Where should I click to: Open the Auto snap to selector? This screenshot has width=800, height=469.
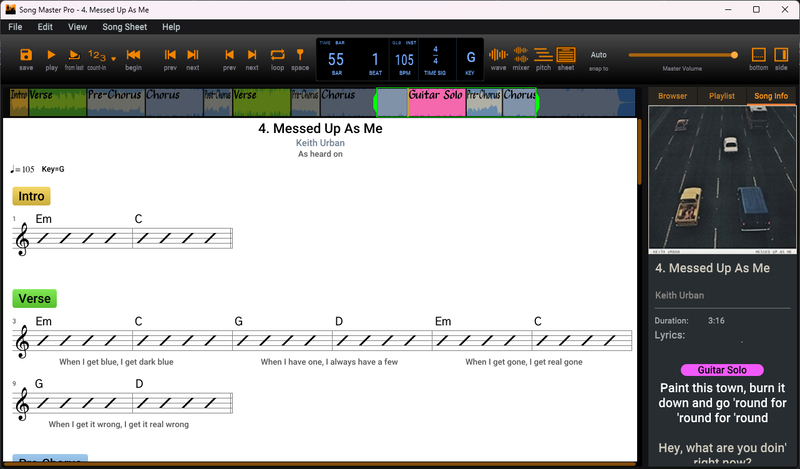point(598,55)
